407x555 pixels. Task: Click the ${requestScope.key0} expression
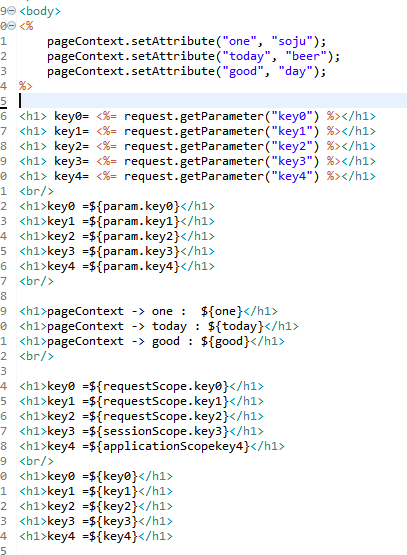(x=159, y=387)
